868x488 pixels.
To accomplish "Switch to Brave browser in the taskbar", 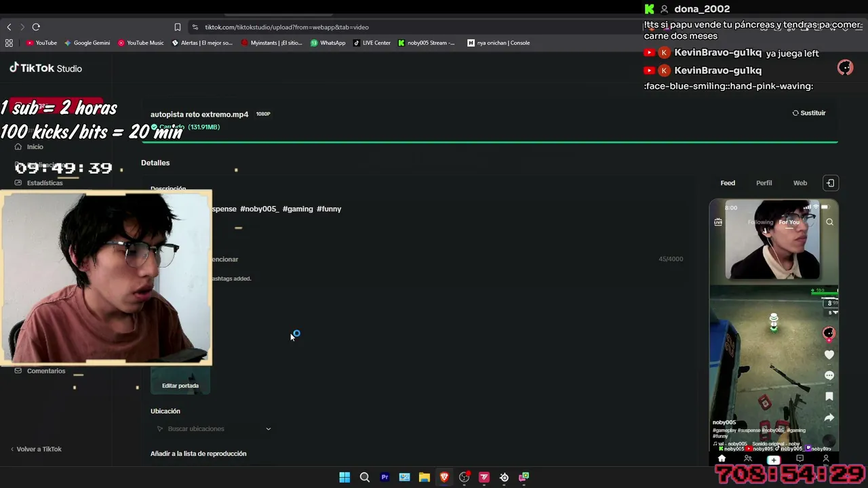I will pos(444,477).
